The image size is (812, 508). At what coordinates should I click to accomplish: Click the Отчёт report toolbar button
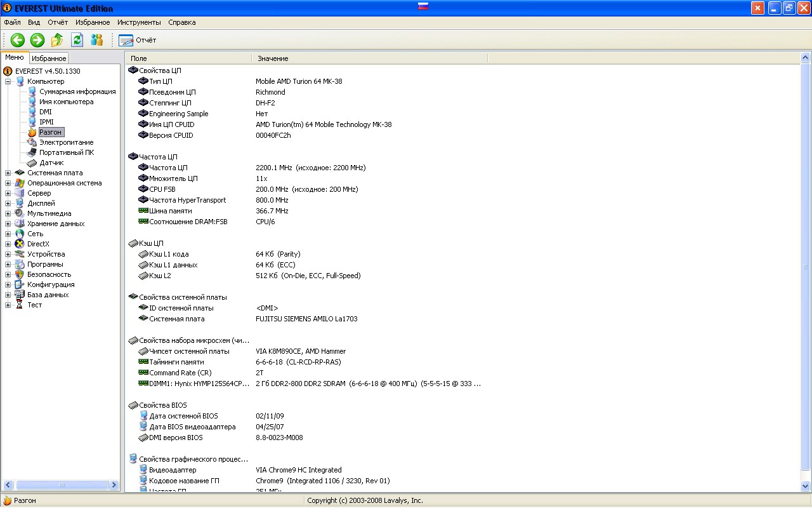[137, 40]
